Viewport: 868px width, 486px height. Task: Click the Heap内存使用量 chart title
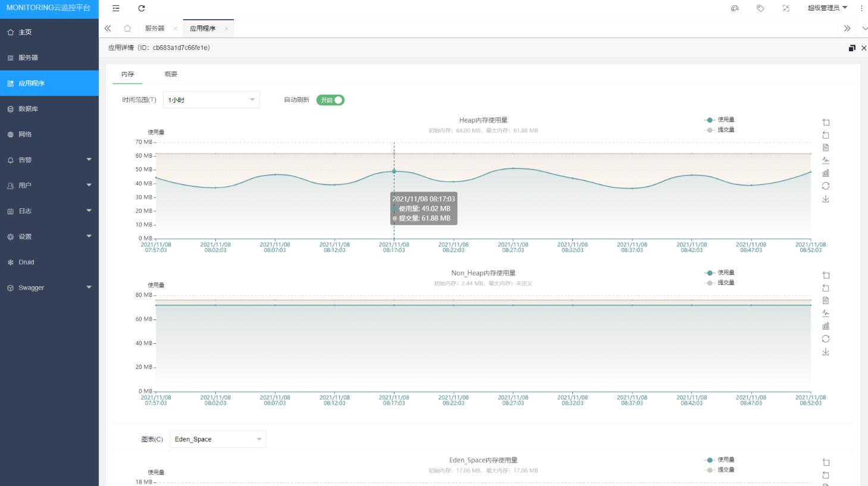(483, 120)
